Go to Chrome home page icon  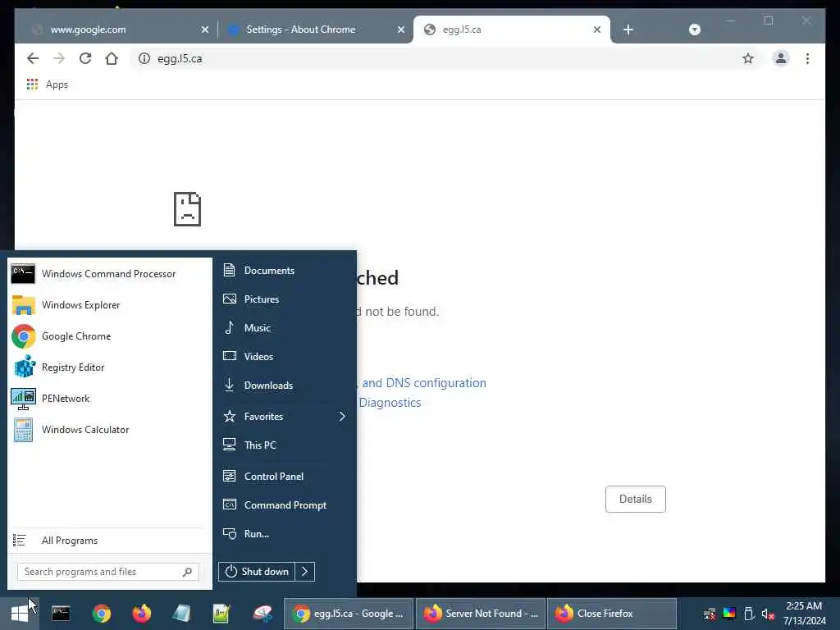pos(112,58)
